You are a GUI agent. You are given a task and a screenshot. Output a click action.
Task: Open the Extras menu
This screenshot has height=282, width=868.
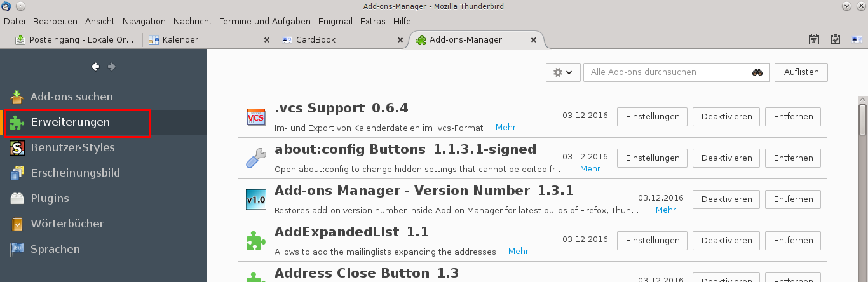(x=372, y=21)
